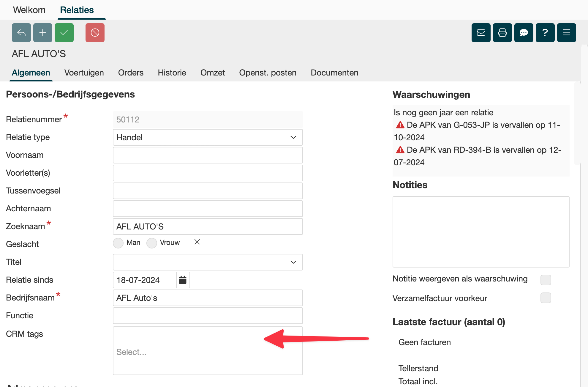Image resolution: width=588 pixels, height=387 pixels.
Task: Open the chat bubble icon
Action: (x=524, y=33)
